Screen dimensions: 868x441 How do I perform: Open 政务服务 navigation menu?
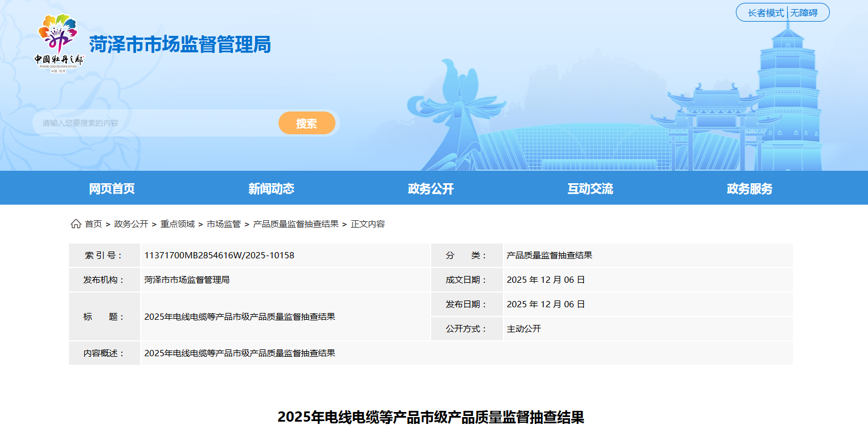coord(750,189)
